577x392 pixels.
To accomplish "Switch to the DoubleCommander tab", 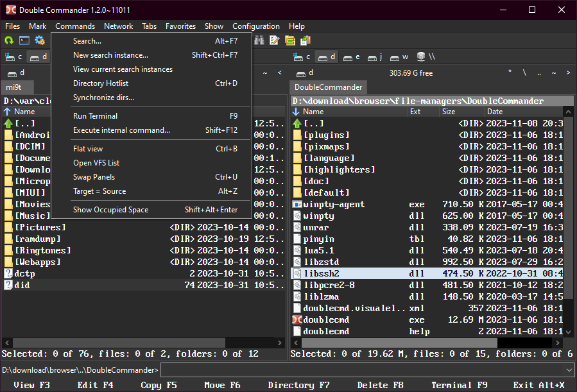I will (329, 87).
